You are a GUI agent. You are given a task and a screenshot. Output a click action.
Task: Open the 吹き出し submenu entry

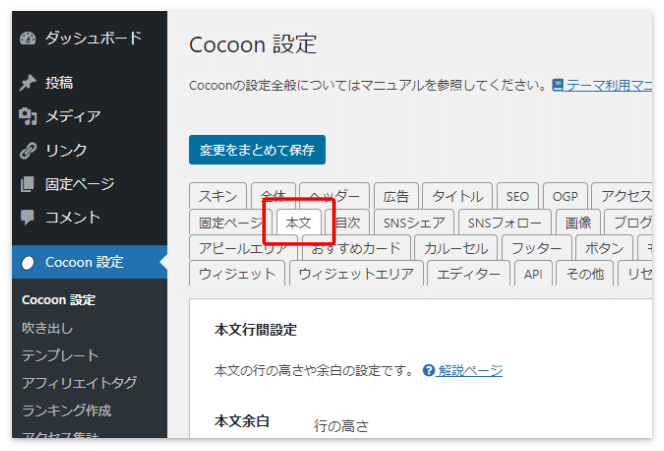(x=47, y=328)
